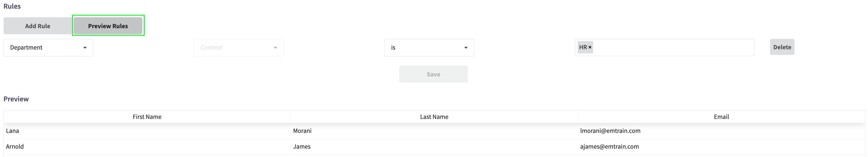
Task: Click the Preview Rules button
Action: (108, 26)
